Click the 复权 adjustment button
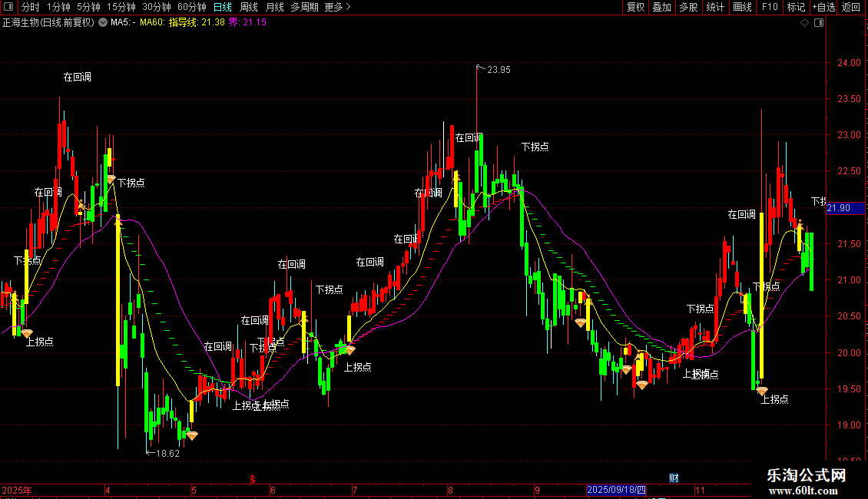 [635, 7]
